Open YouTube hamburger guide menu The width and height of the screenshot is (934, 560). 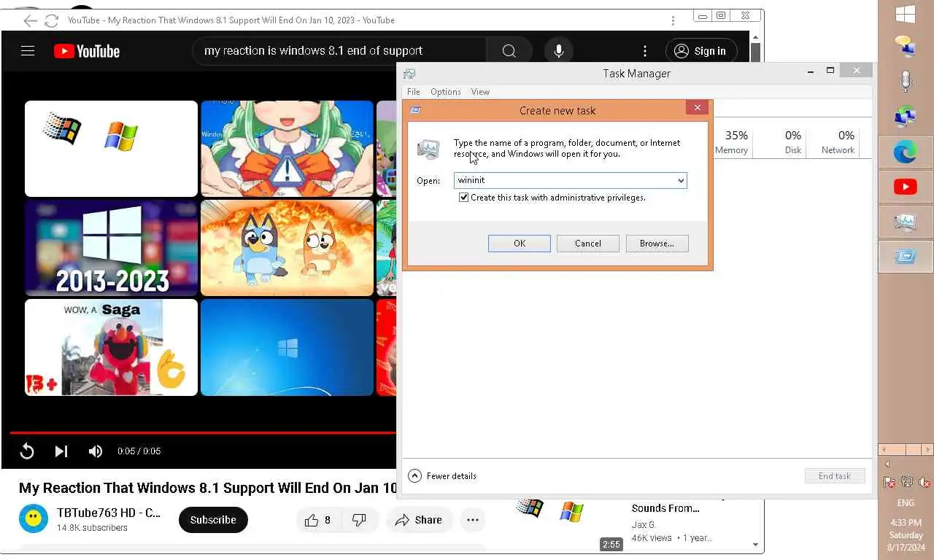coord(28,51)
